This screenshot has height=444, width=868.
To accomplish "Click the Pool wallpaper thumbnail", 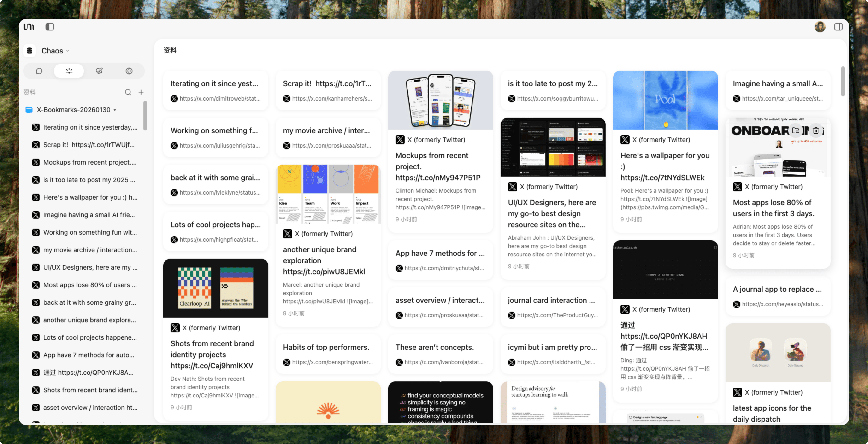I will tap(665, 100).
